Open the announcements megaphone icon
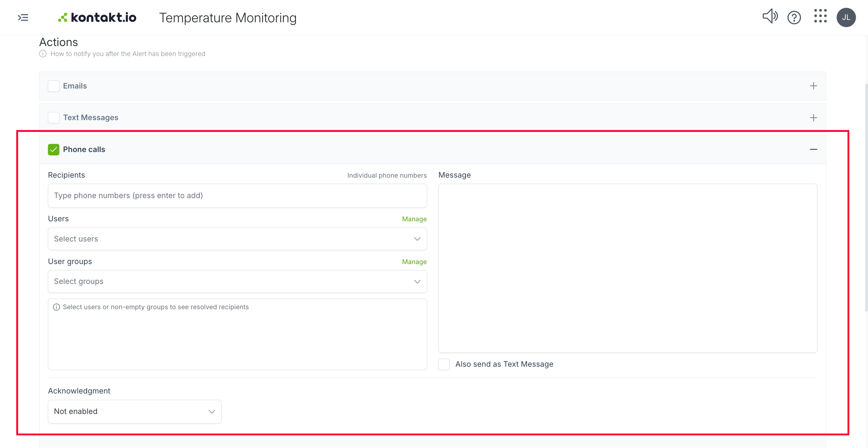Image resolution: width=868 pixels, height=448 pixels. pos(770,16)
